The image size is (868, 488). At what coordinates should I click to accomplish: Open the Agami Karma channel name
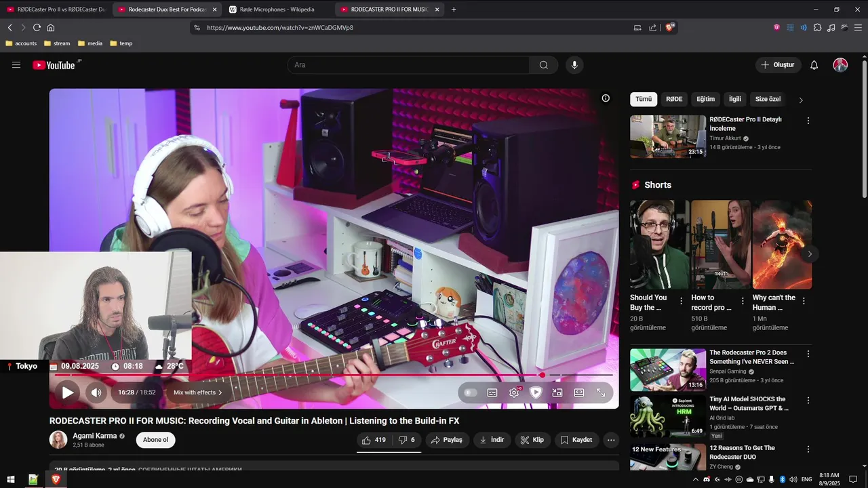click(95, 436)
